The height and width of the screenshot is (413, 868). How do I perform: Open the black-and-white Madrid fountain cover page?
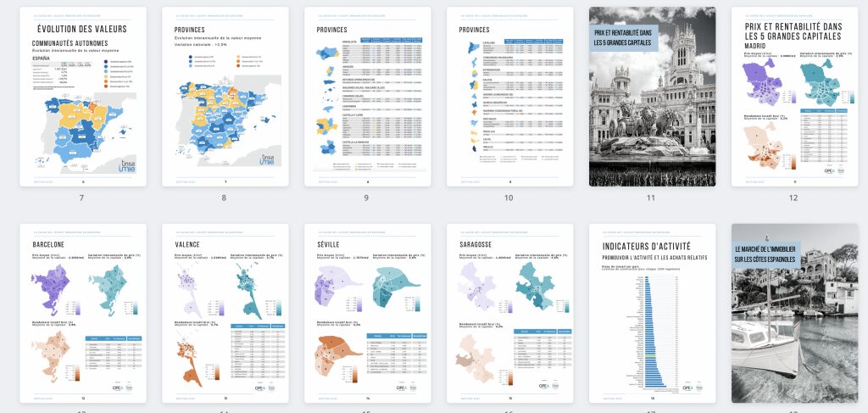tap(652, 97)
